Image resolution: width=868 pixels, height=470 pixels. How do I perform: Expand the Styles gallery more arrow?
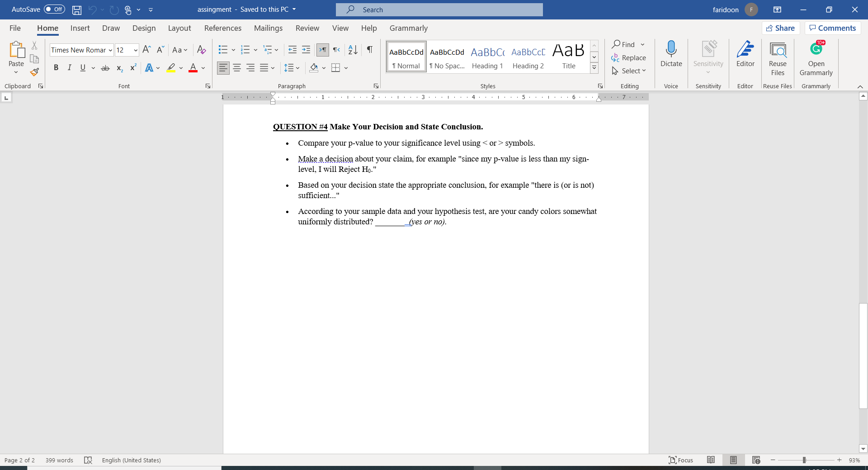[x=594, y=68]
